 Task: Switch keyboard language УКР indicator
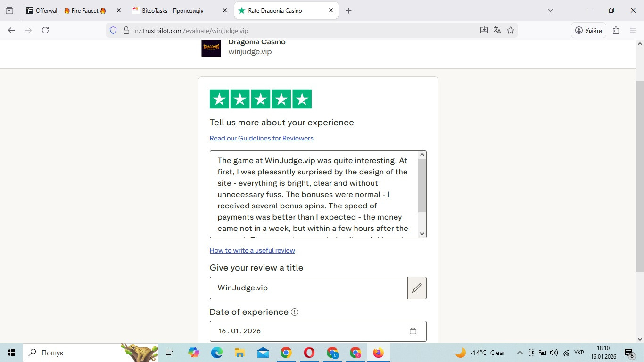pos(579,353)
